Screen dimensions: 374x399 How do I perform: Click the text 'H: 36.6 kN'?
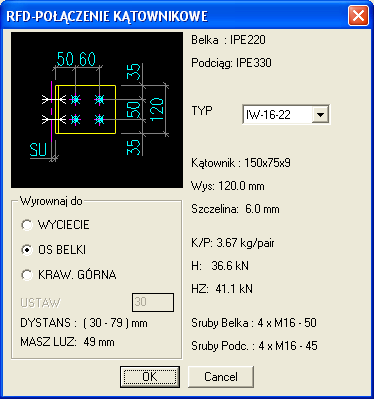tap(220, 266)
